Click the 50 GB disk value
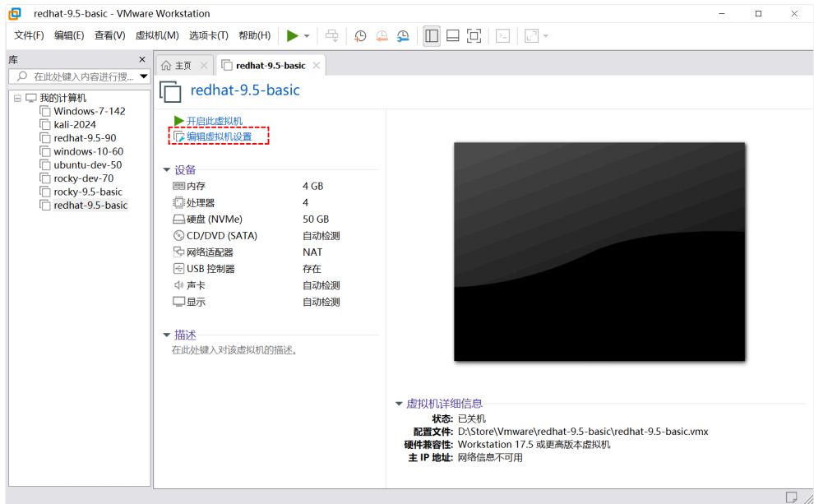Image resolution: width=814 pixels, height=504 pixels. [x=316, y=219]
